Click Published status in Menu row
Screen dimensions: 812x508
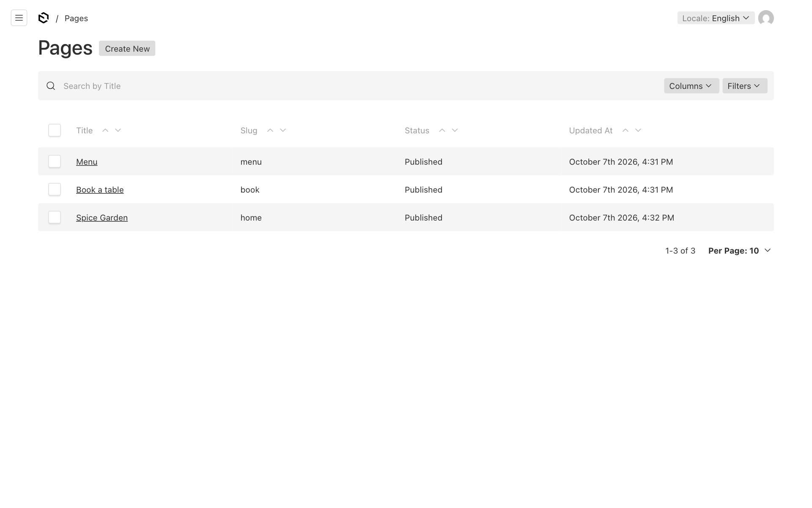[423, 162]
